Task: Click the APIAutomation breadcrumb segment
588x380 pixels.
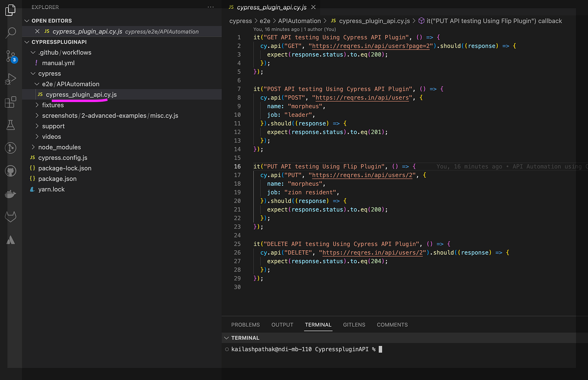Action: coord(300,21)
